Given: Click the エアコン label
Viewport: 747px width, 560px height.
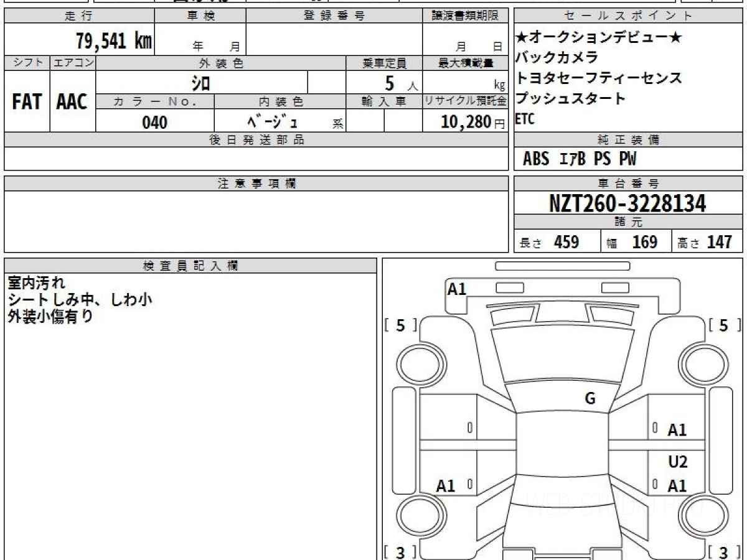Looking at the screenshot, I should click(73, 63).
